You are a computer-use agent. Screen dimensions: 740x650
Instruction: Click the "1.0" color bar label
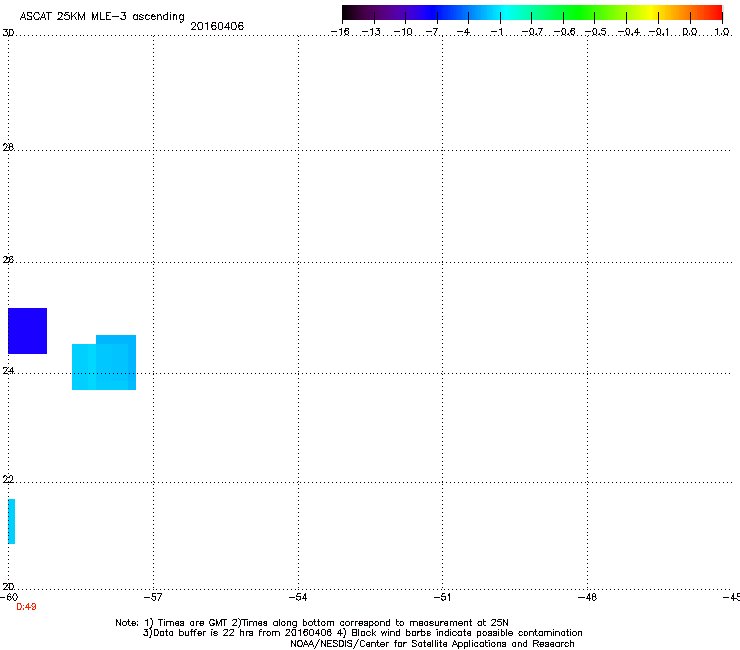point(722,32)
